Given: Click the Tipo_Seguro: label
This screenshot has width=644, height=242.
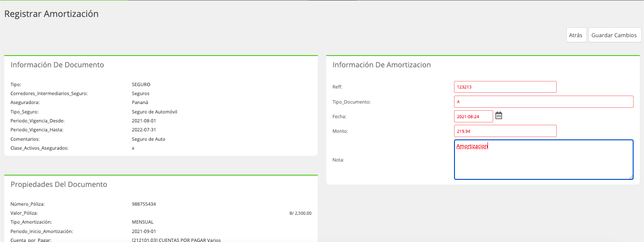Looking at the screenshot, I should [25, 112].
